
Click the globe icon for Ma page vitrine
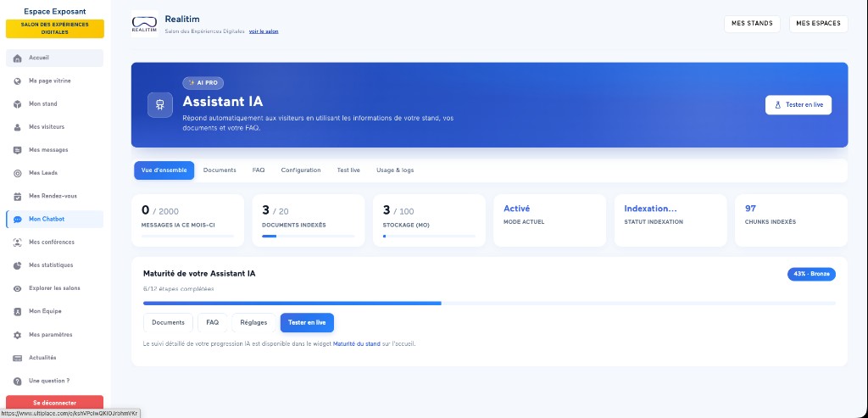click(x=17, y=81)
